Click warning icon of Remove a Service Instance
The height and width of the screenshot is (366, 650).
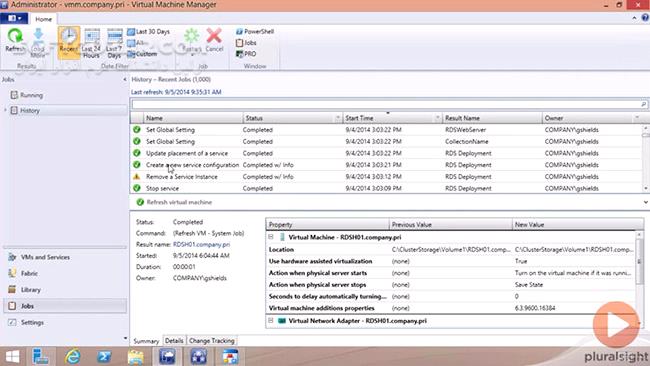136,176
